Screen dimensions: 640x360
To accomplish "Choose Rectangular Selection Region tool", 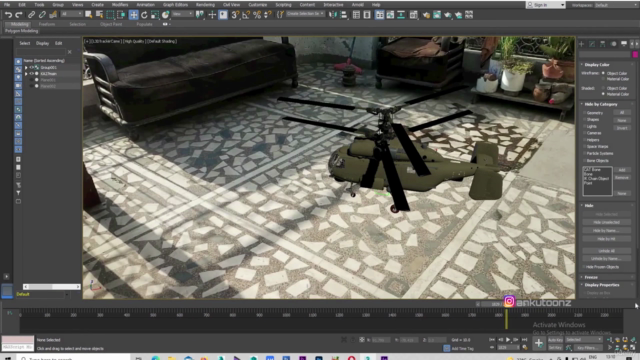I will coord(110,15).
